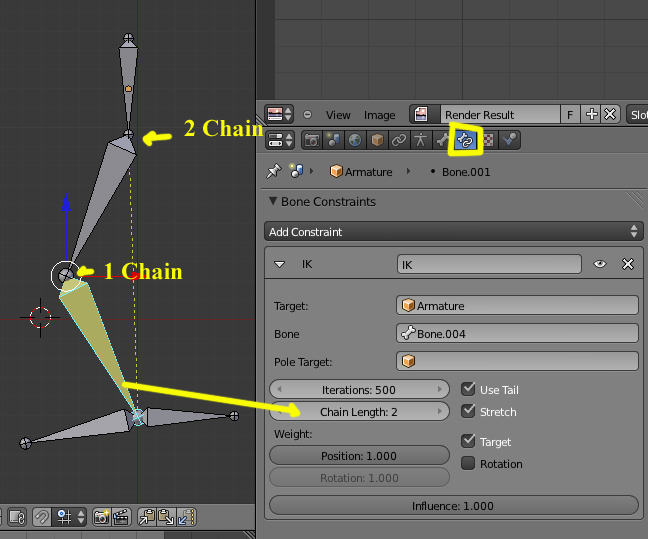Unlink the Render Result image
The height and width of the screenshot is (539, 648).
tap(610, 114)
